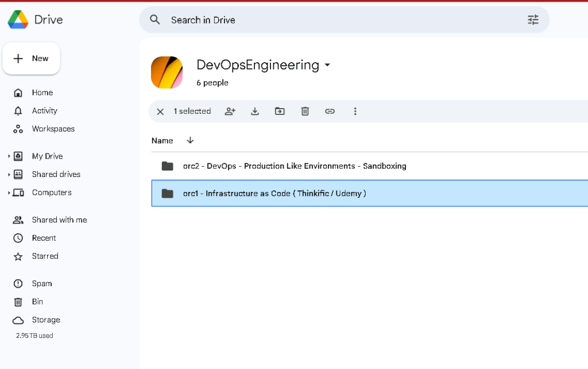The width and height of the screenshot is (588, 369).
Task: Open more actions three-dot menu
Action: (355, 111)
